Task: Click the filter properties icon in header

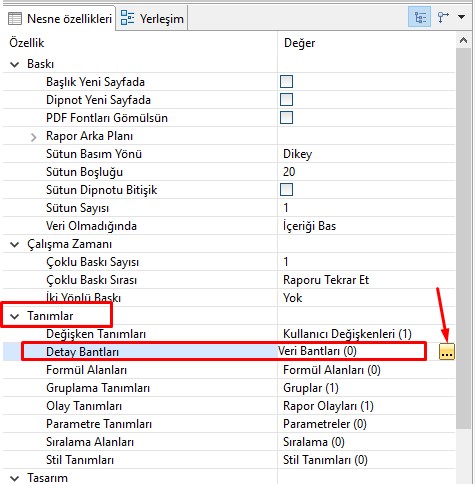Action: (443, 17)
